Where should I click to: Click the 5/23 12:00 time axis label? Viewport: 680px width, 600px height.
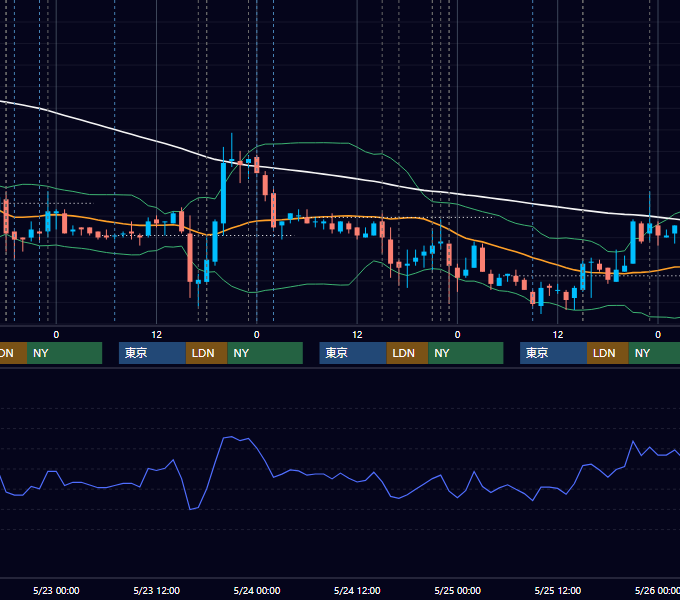(x=157, y=590)
